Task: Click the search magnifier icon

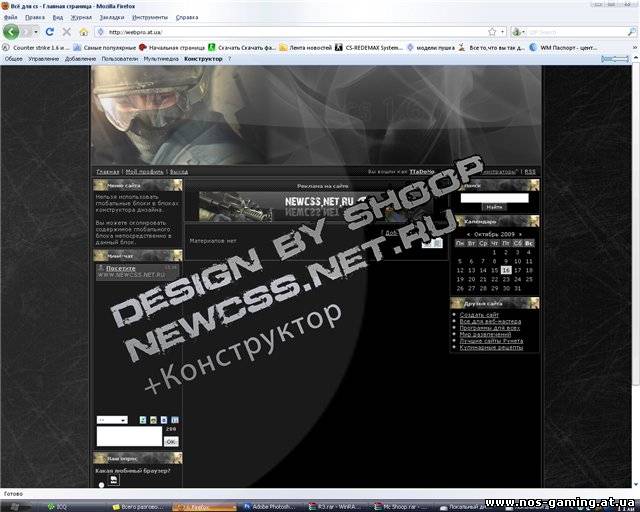Action: click(x=631, y=32)
